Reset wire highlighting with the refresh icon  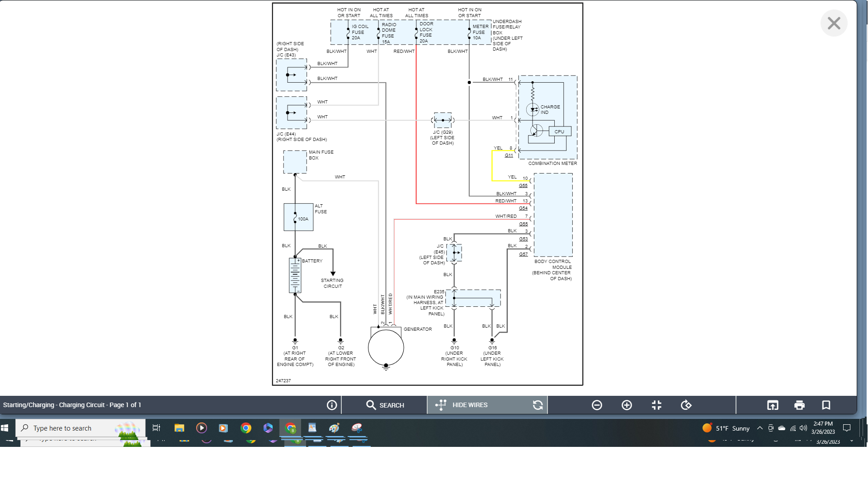[x=538, y=405]
